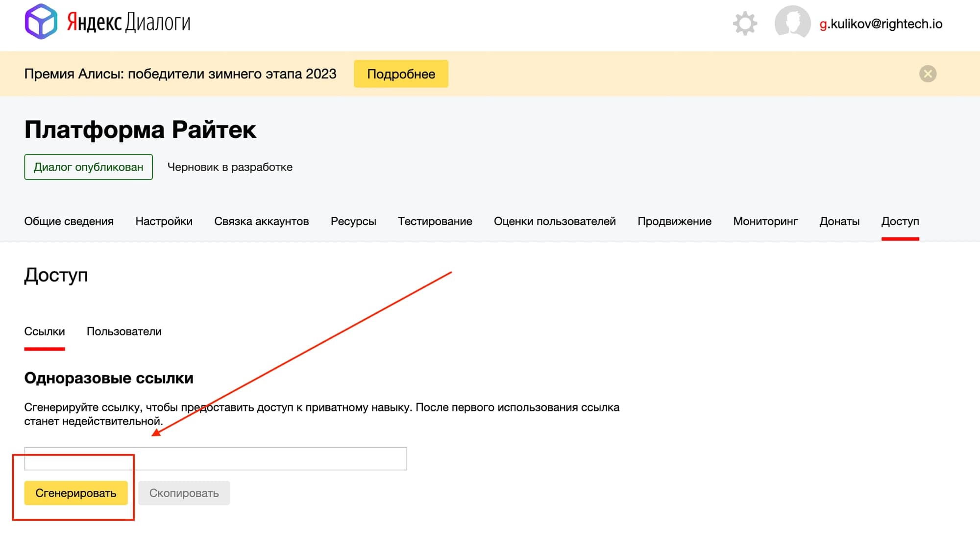Go to Связка аккаунтов tab
The width and height of the screenshot is (980, 536).
point(261,222)
